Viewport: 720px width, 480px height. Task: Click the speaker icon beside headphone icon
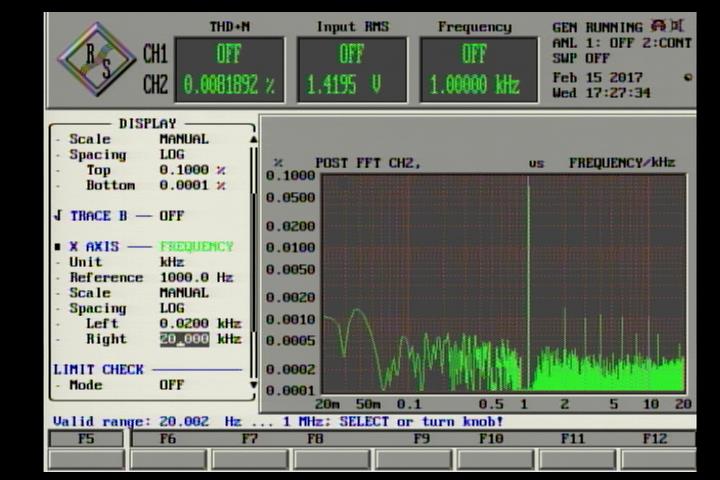tap(677, 27)
